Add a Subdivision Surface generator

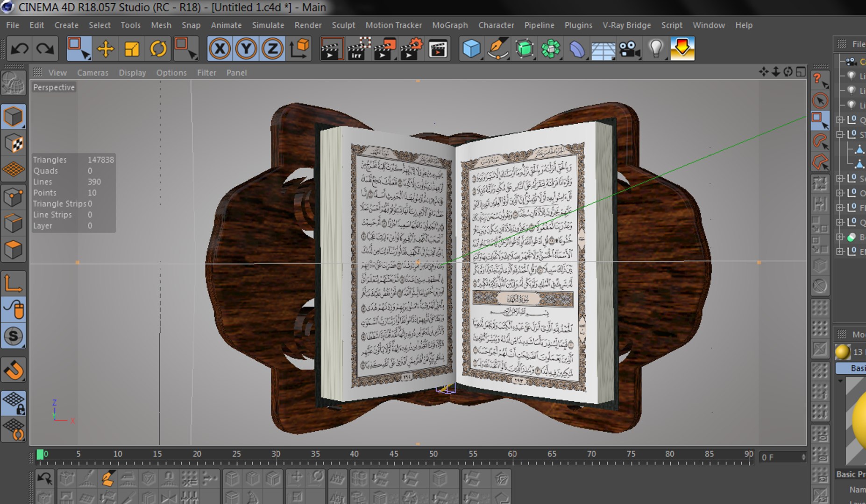pos(524,49)
